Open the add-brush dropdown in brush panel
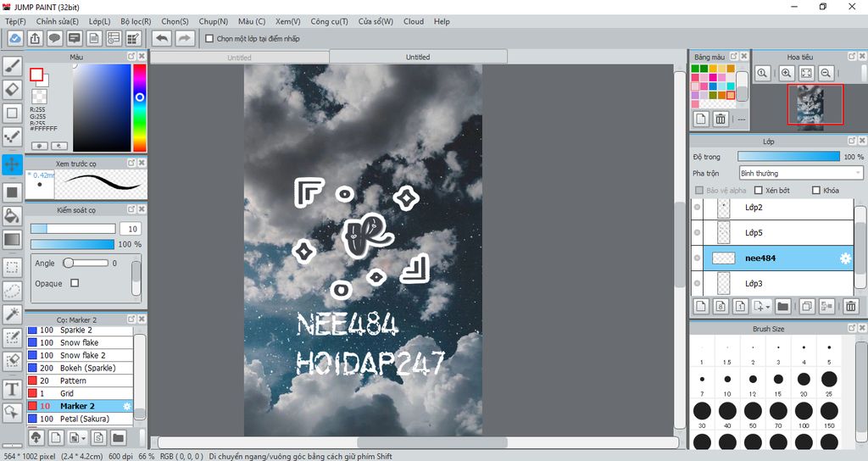Screen dimensions: 868x461 click(84, 438)
